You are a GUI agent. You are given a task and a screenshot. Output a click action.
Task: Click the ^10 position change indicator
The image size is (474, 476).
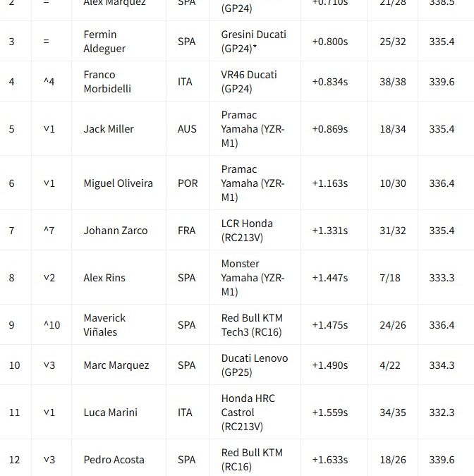(51, 325)
